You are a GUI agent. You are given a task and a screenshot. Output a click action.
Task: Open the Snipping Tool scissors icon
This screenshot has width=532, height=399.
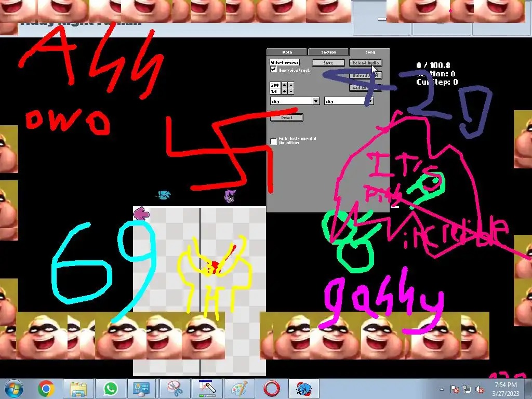(x=176, y=389)
